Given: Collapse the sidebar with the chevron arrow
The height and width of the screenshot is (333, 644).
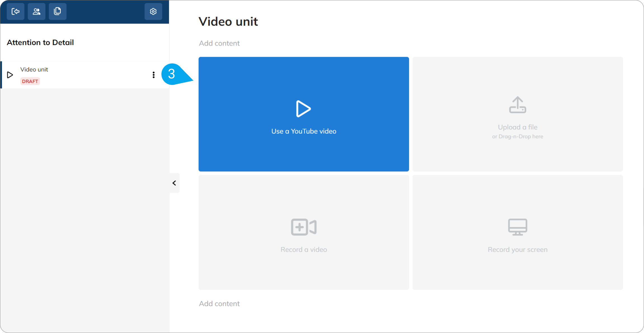Looking at the screenshot, I should pyautogui.click(x=174, y=183).
